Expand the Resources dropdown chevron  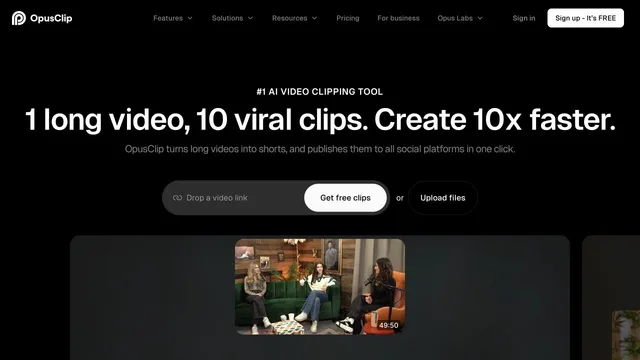(x=314, y=18)
